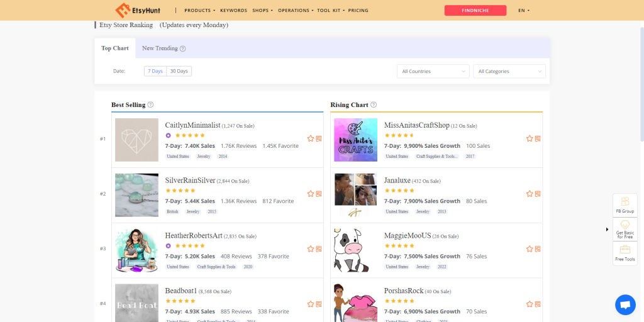
Task: Click the FINDNICHE button
Action: [475, 11]
